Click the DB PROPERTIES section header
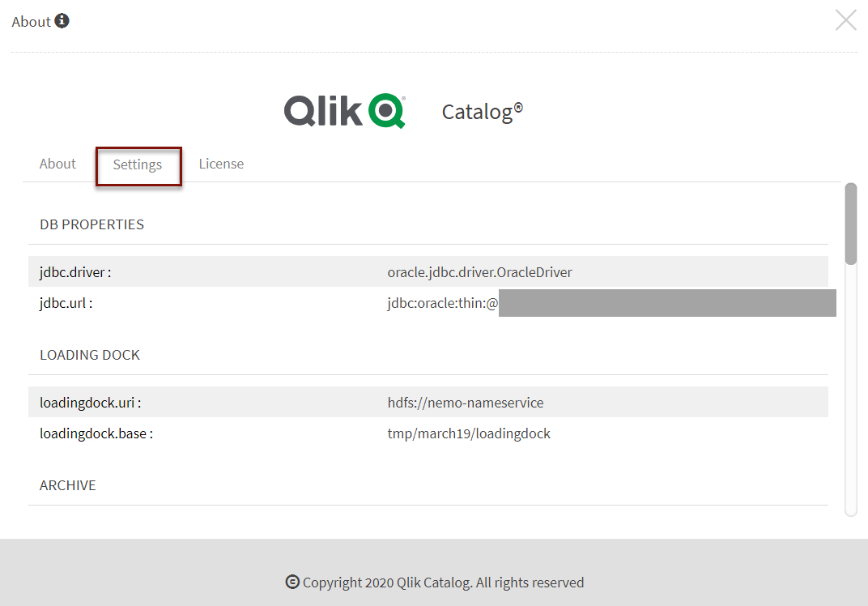 (x=91, y=224)
